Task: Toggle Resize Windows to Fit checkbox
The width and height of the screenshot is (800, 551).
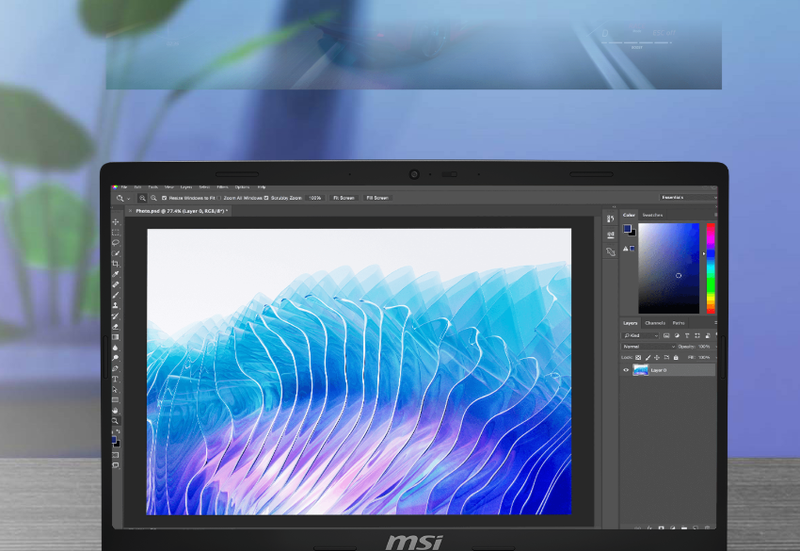Action: 165,198
